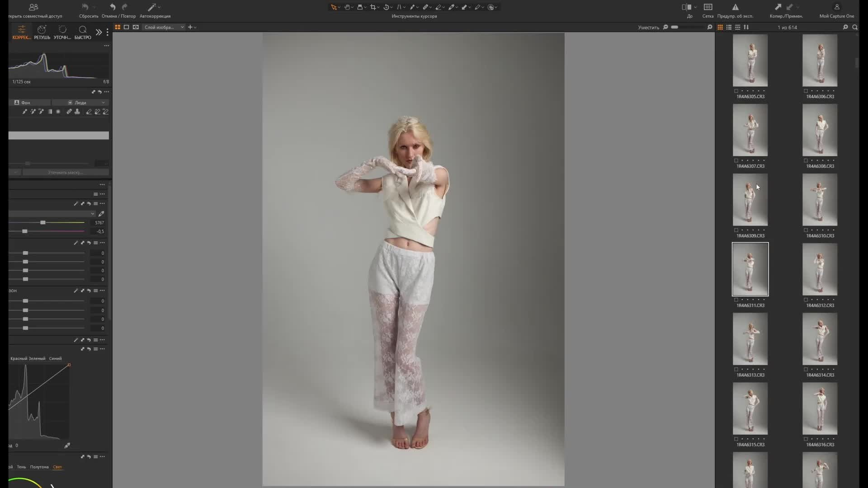The height and width of the screenshot is (488, 868).
Task: Select the rotate/straighten cursor tool
Action: (387, 7)
